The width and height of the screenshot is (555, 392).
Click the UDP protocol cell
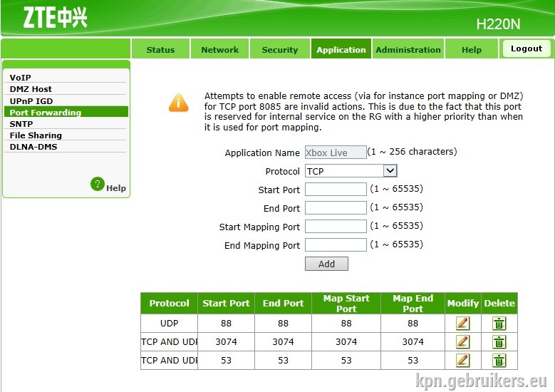(169, 324)
